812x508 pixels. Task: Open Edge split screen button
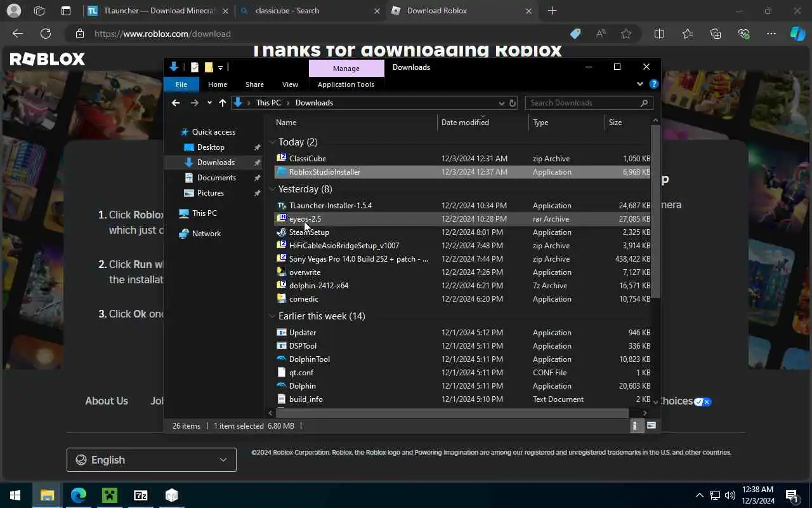coord(659,34)
